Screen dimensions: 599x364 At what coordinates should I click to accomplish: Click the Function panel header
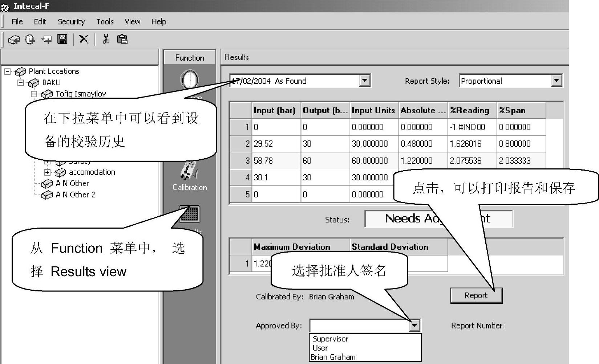[x=190, y=58]
